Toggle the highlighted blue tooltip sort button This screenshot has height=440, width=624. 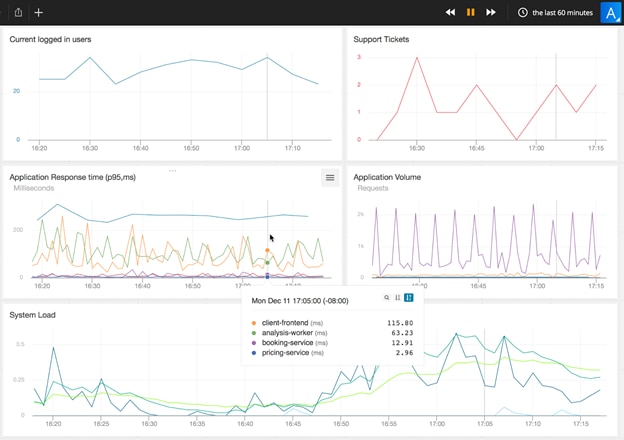click(409, 298)
